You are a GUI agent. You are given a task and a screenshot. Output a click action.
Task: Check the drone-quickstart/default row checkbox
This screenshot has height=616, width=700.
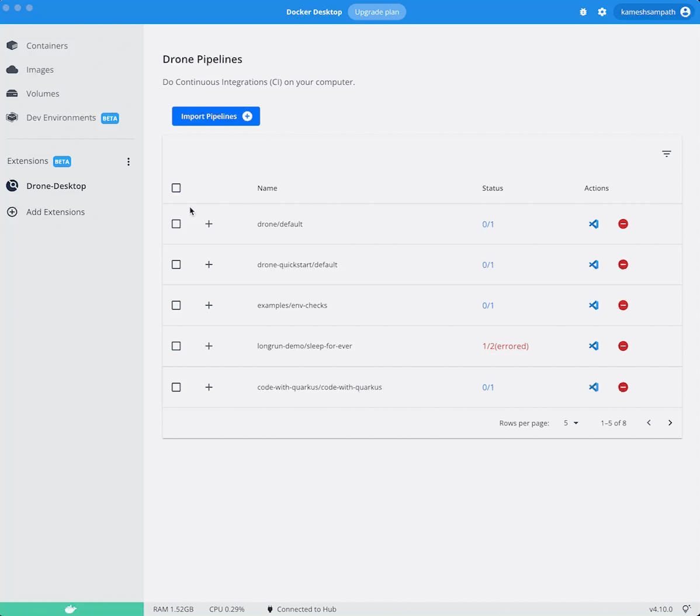[176, 265]
